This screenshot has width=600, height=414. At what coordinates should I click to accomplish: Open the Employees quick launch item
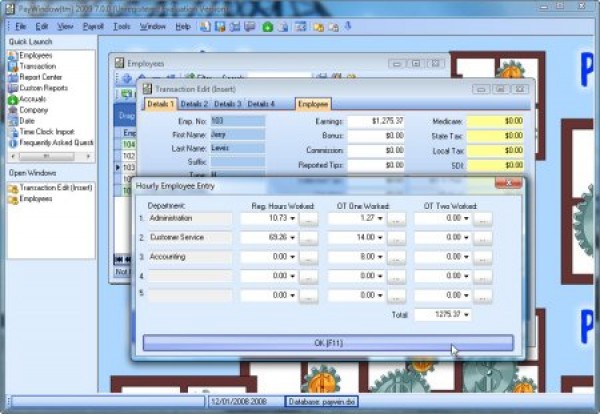[x=30, y=55]
